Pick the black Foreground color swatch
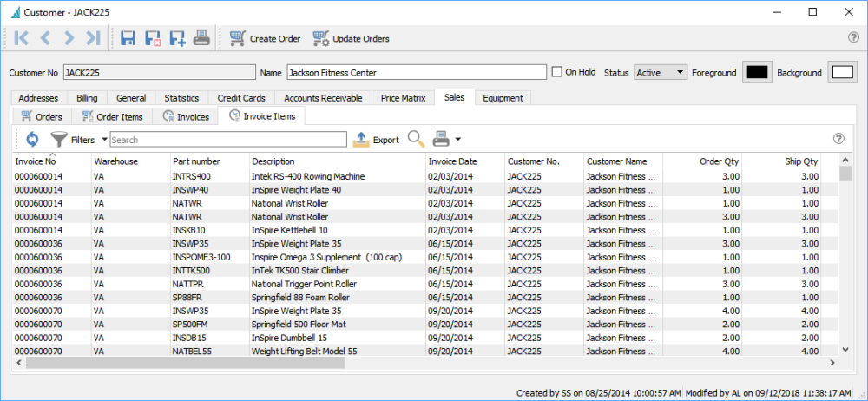Screen dimensions: 868x401 (x=757, y=72)
